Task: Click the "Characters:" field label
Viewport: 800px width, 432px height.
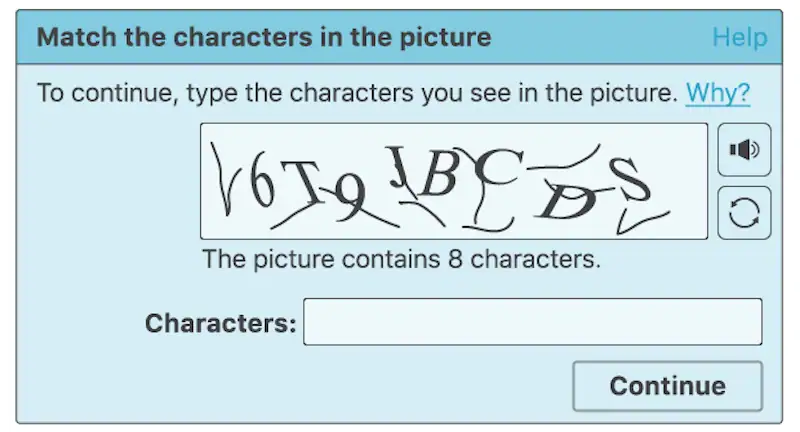Action: 220,323
